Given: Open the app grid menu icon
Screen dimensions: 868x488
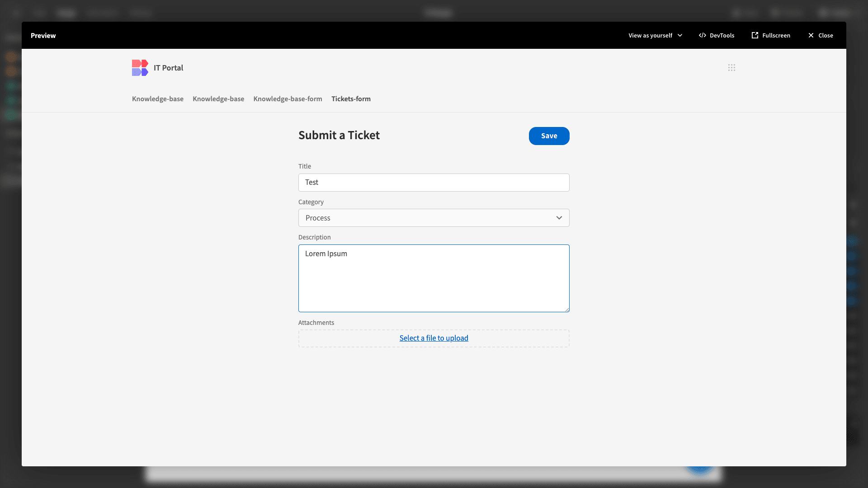Looking at the screenshot, I should pyautogui.click(x=731, y=68).
